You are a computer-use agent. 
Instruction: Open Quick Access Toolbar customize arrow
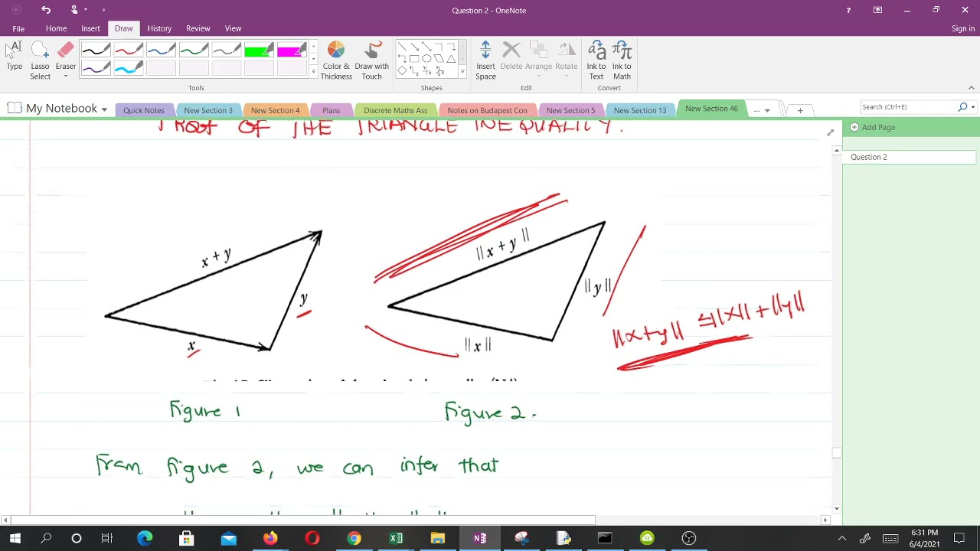point(103,10)
